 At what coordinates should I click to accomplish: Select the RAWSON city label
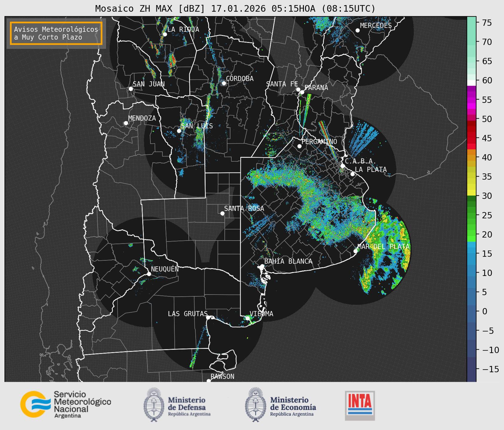coord(222,376)
